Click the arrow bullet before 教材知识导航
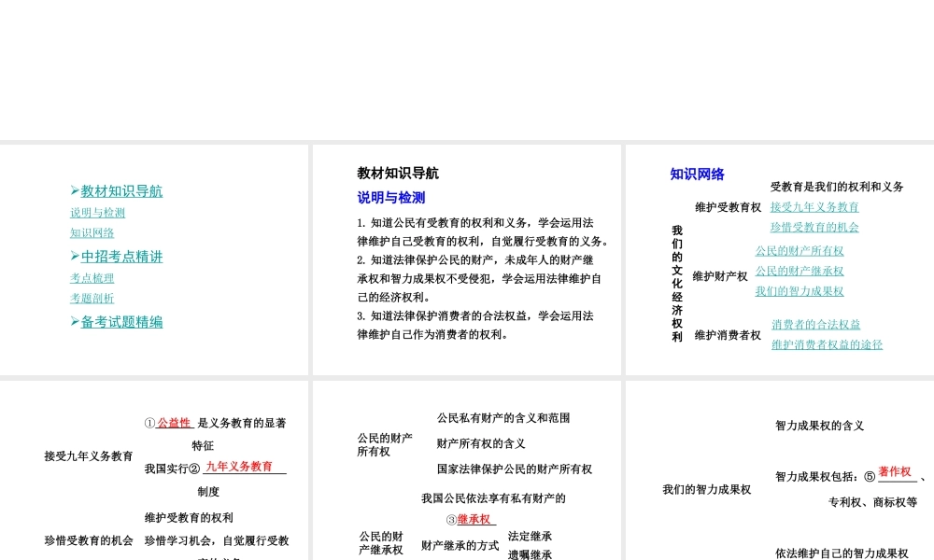This screenshot has width=934, height=560. pyautogui.click(x=75, y=190)
